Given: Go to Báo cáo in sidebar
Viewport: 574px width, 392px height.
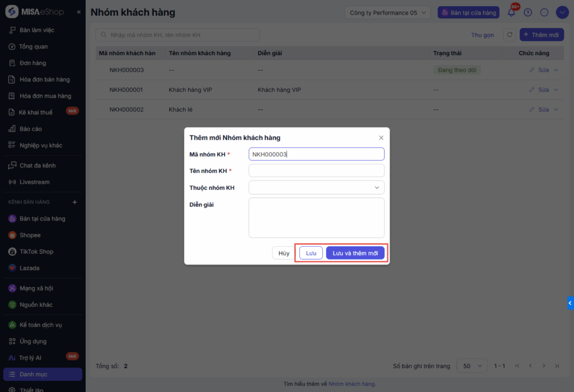Looking at the screenshot, I should coord(30,129).
